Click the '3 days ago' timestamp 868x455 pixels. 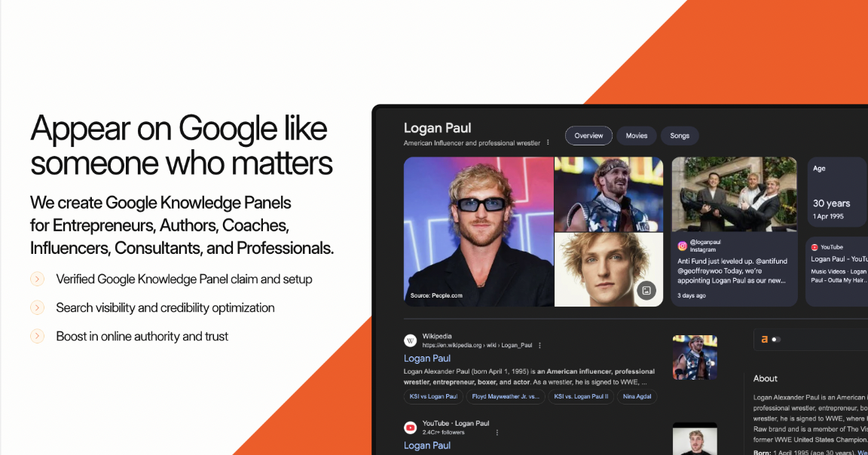pos(692,295)
